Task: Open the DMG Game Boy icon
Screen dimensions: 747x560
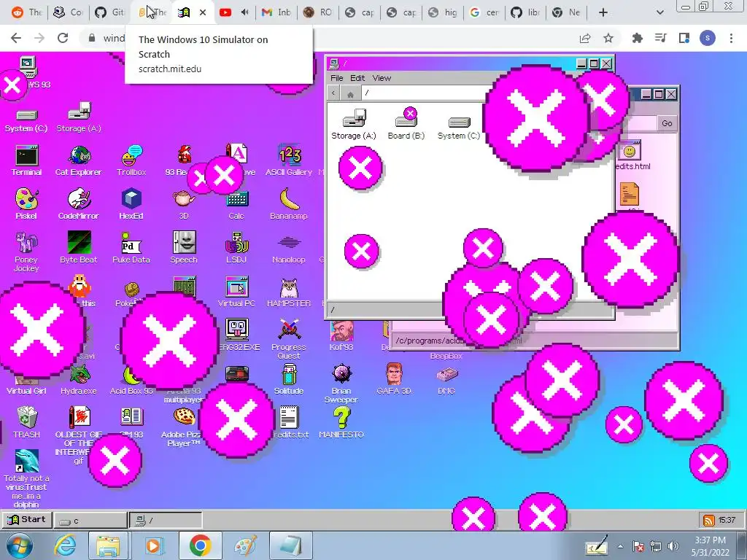Action: (x=446, y=381)
